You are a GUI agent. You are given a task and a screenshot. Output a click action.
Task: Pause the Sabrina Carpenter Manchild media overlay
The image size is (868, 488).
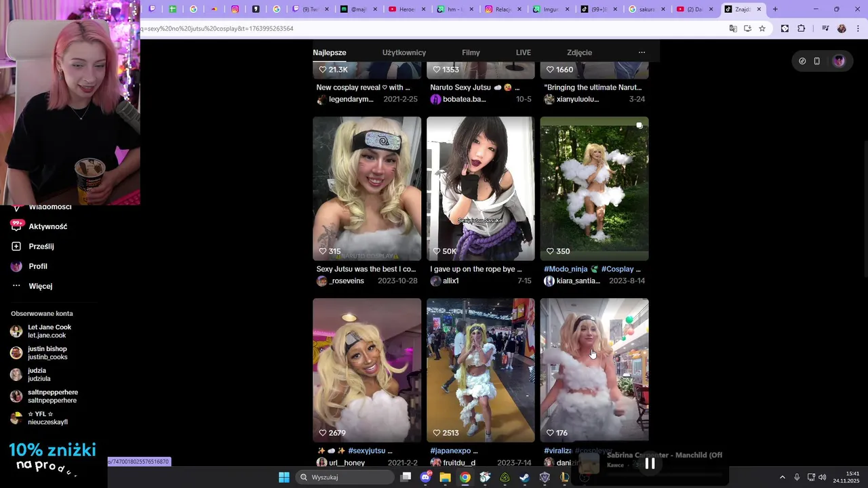pyautogui.click(x=650, y=464)
